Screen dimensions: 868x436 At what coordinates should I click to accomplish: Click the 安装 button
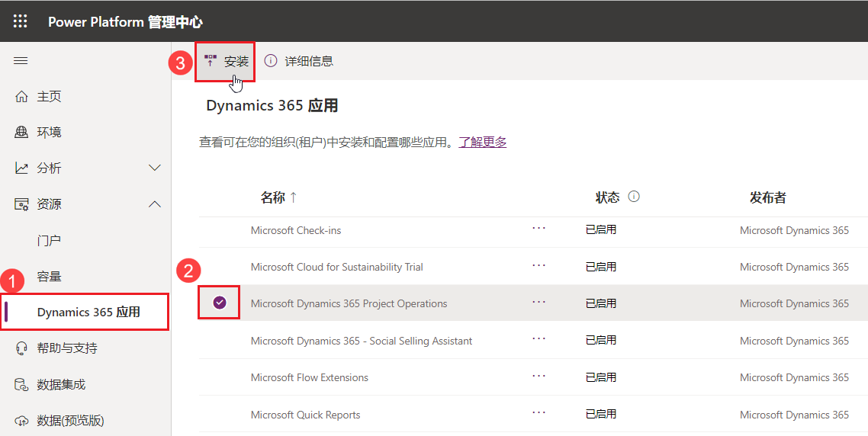click(225, 62)
